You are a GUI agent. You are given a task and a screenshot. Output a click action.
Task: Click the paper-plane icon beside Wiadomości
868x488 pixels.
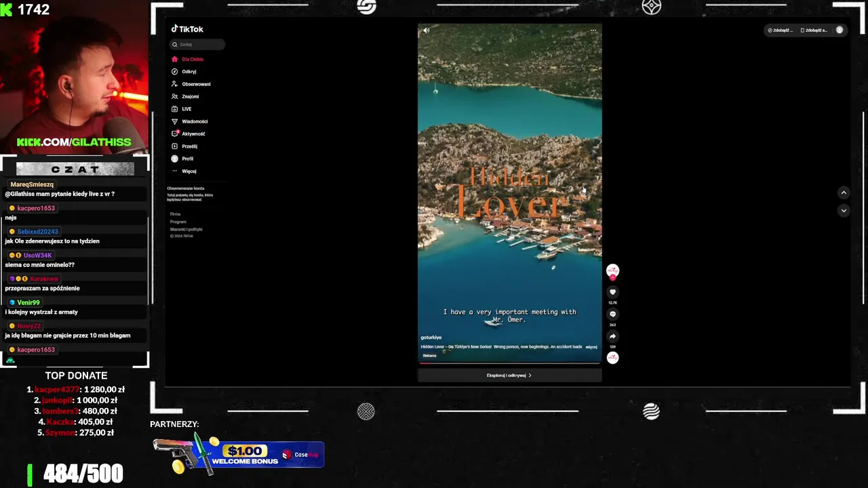click(174, 121)
